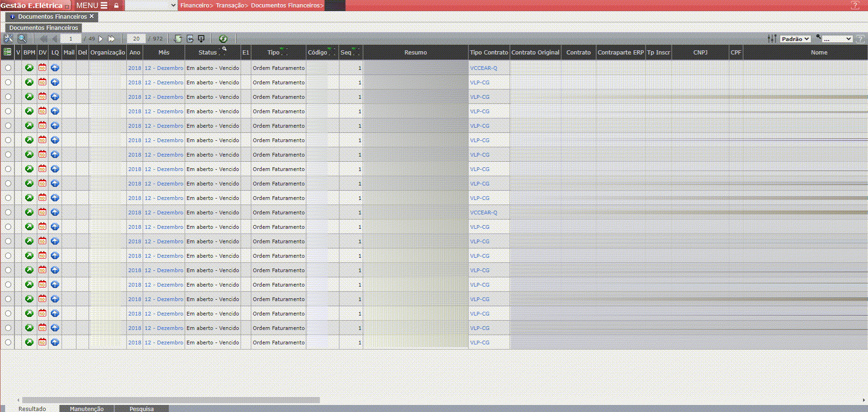868x412 pixels.
Task: Click the green refresh icon
Action: tap(223, 39)
